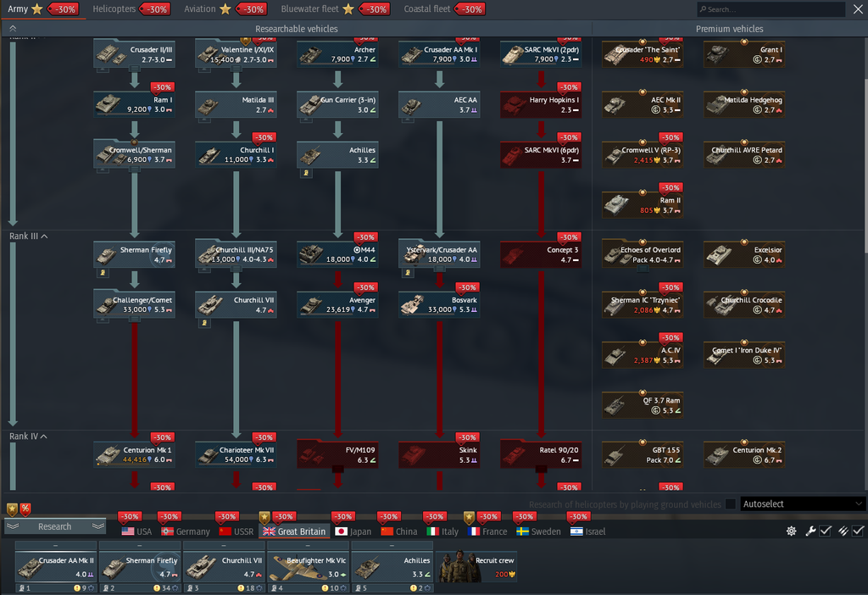
Task: Select the premium Matilda Hedgehog
Action: pos(744,104)
